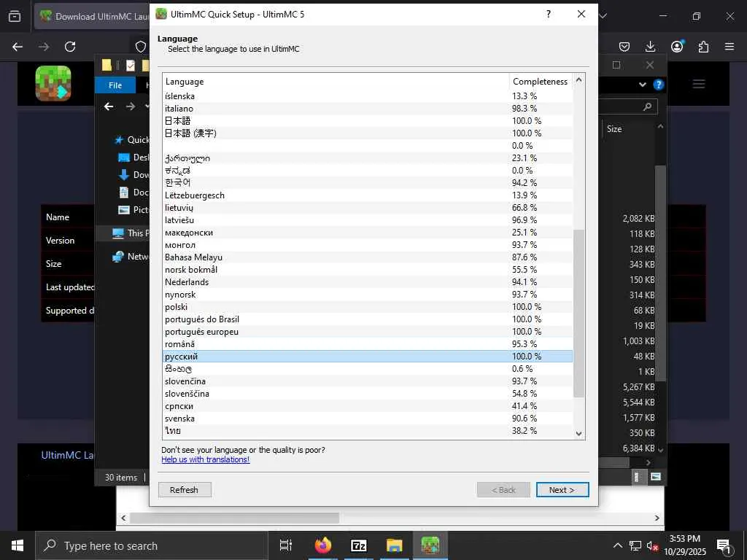Click the taskbar search box

click(152, 545)
